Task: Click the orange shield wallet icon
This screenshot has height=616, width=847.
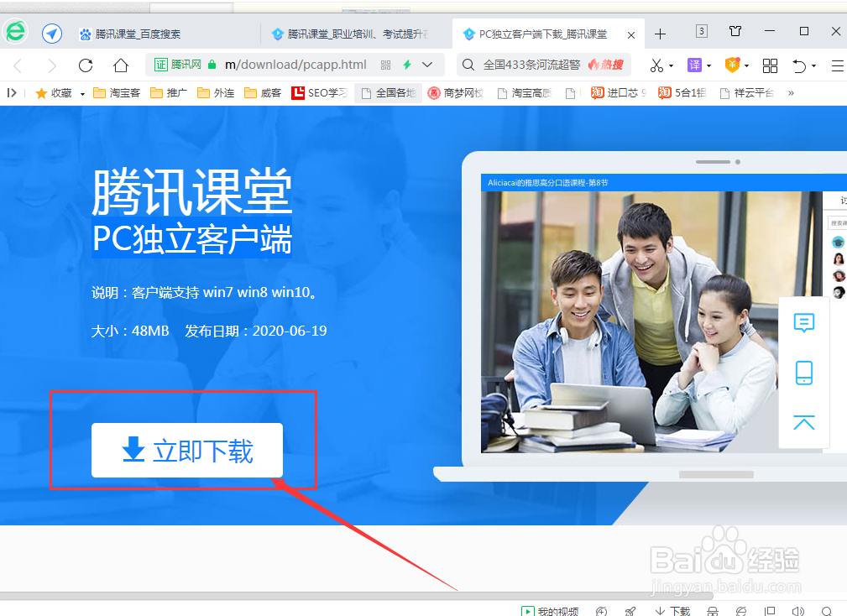Action: pos(732,65)
